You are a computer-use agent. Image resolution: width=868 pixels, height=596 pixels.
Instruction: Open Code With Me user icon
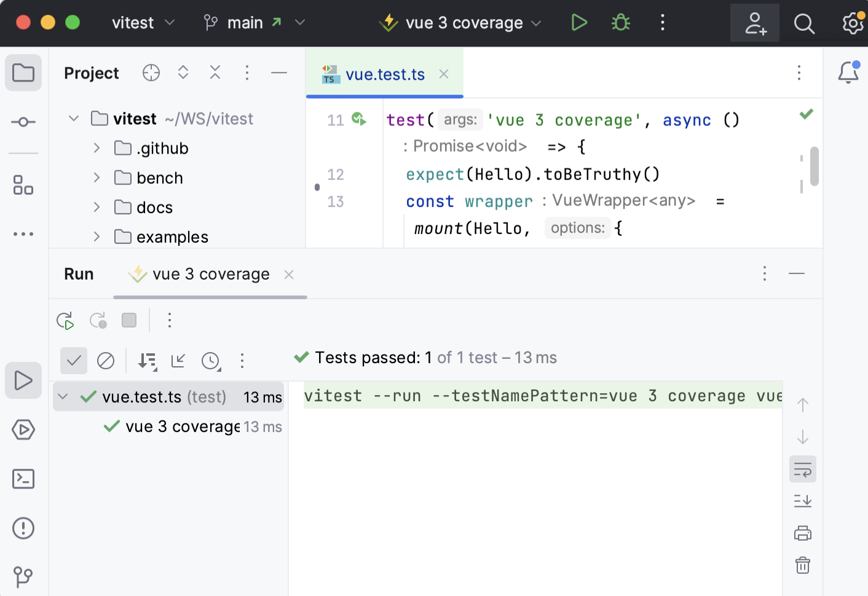tap(755, 23)
